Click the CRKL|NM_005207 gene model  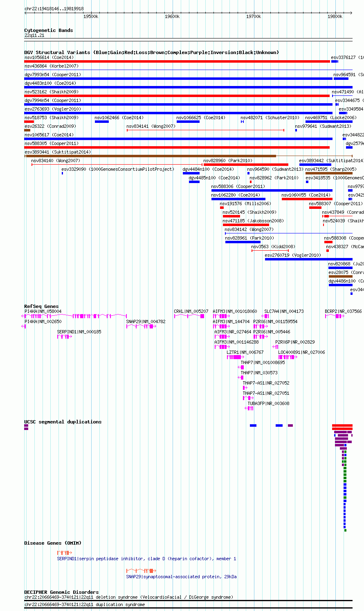tap(189, 316)
